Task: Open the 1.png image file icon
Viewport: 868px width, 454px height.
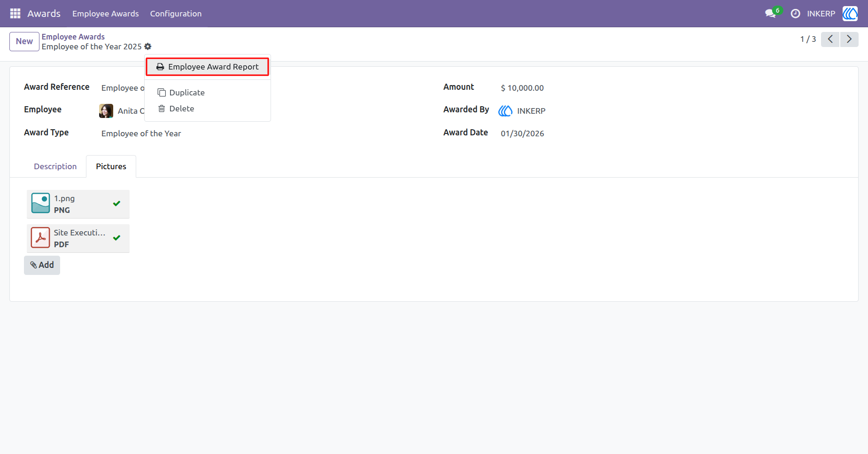Action: (x=40, y=204)
